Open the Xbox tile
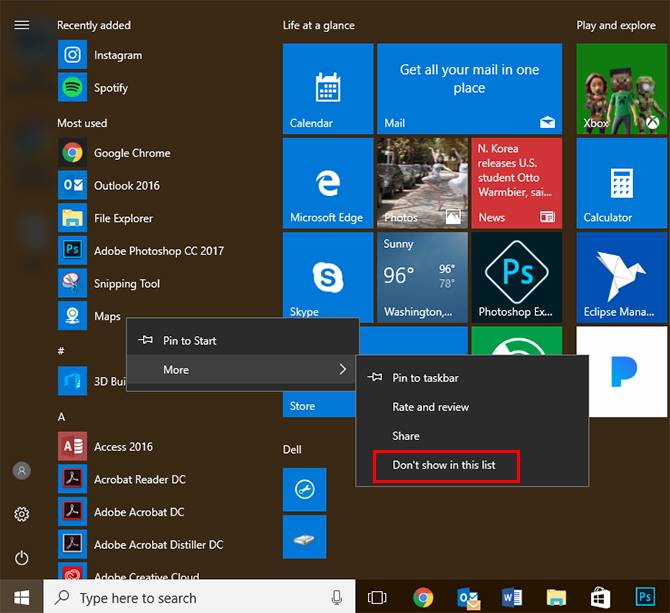 (621, 88)
